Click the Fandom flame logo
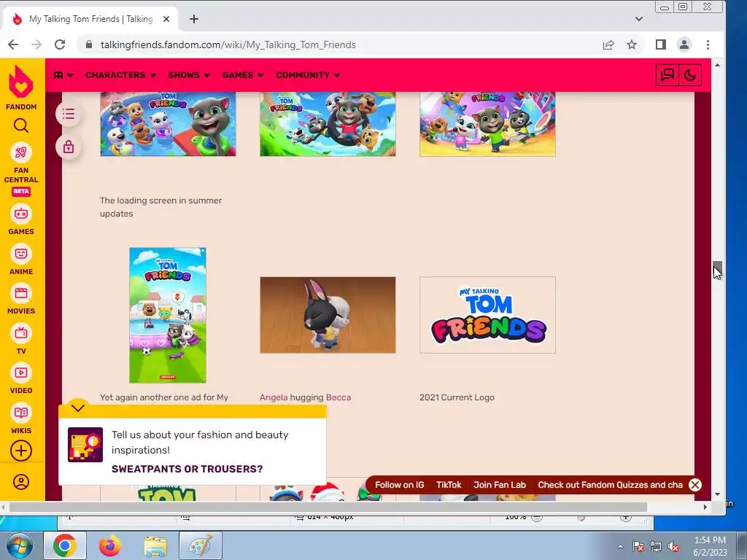 (x=21, y=82)
